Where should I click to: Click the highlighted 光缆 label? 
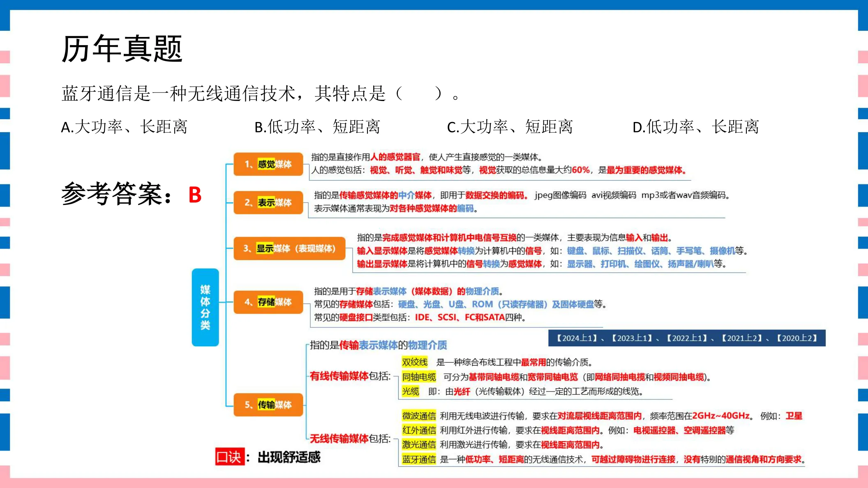(411, 391)
